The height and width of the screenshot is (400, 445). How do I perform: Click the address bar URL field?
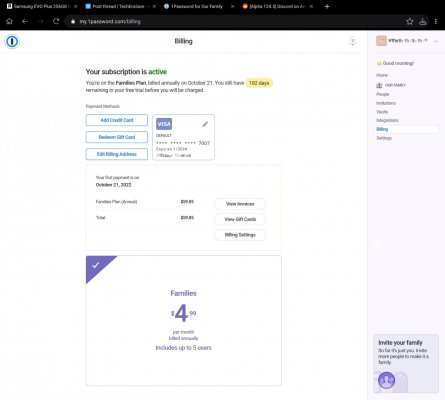(x=233, y=21)
